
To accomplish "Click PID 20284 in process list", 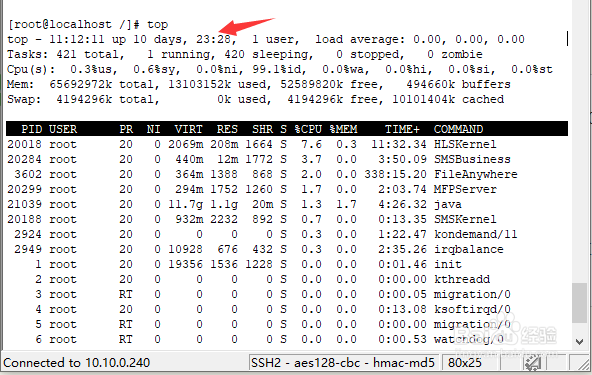I will point(24,159).
